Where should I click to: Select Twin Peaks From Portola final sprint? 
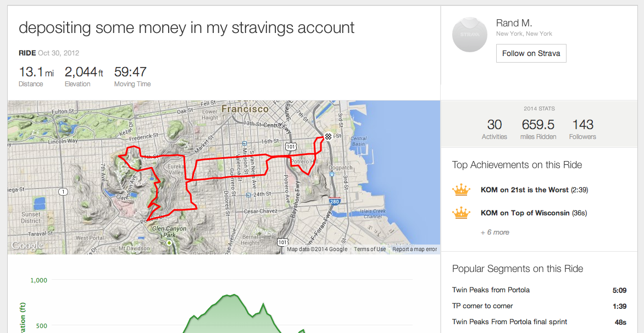point(509,322)
